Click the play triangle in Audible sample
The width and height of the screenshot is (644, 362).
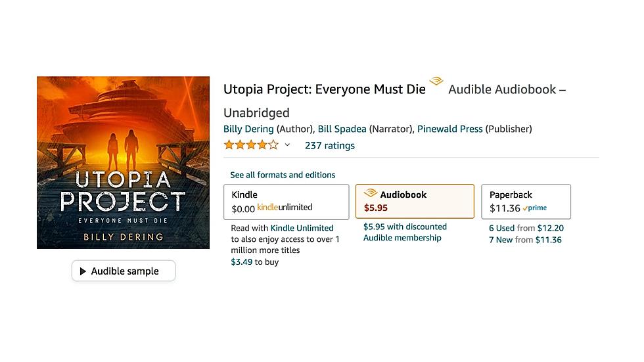point(83,271)
